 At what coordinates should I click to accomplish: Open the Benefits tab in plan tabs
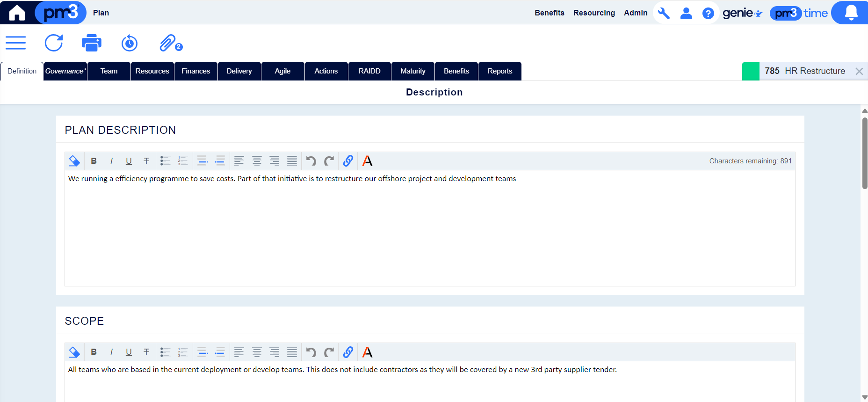pos(456,71)
